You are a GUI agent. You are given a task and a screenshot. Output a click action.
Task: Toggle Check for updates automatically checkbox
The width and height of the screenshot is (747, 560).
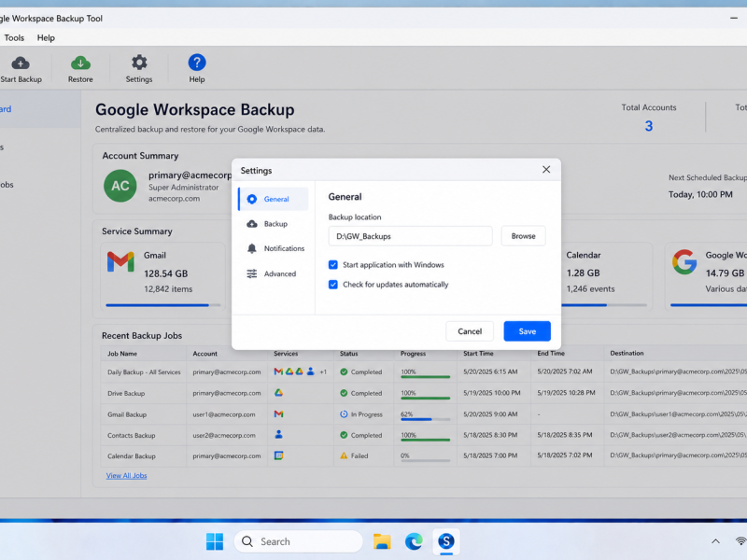point(333,285)
